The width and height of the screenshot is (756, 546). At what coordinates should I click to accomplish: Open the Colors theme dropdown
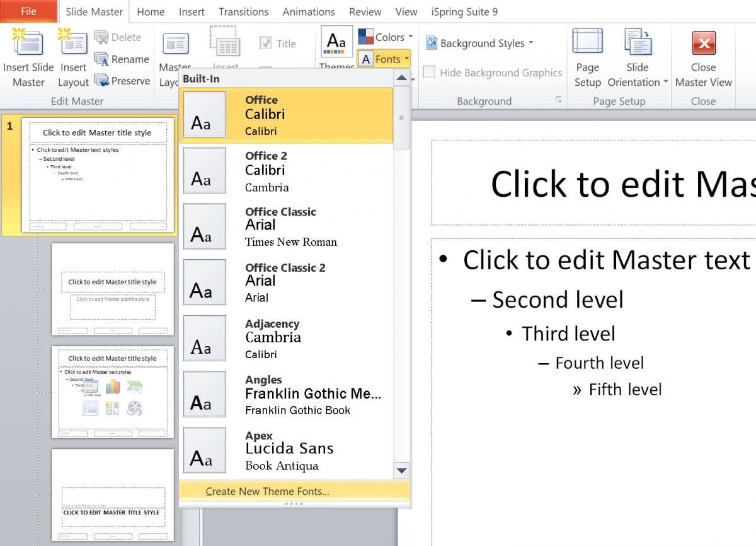pyautogui.click(x=385, y=37)
